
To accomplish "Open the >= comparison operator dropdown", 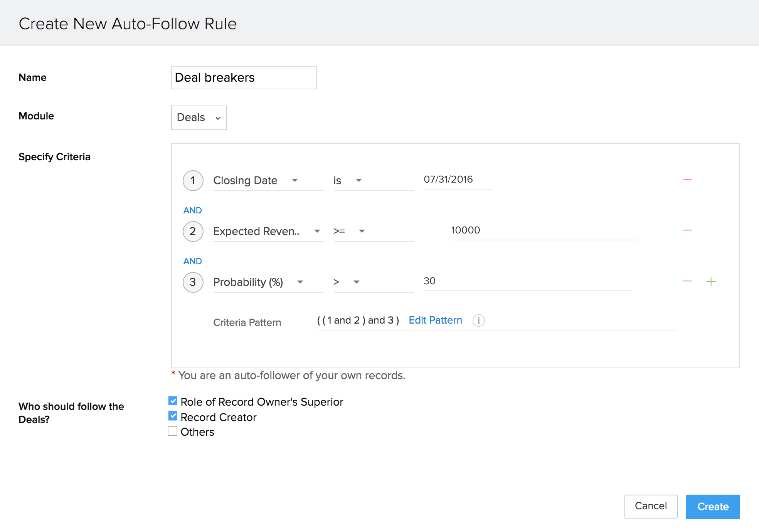I will [372, 231].
